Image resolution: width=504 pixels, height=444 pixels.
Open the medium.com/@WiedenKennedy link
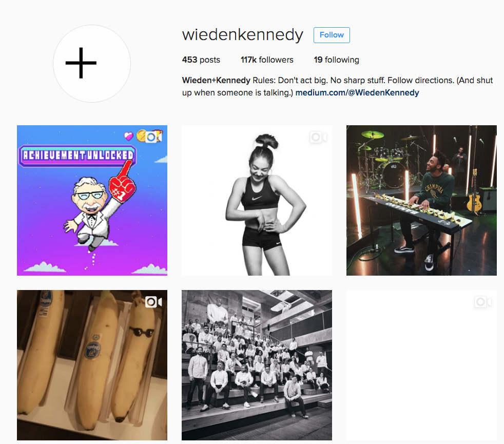(x=357, y=92)
